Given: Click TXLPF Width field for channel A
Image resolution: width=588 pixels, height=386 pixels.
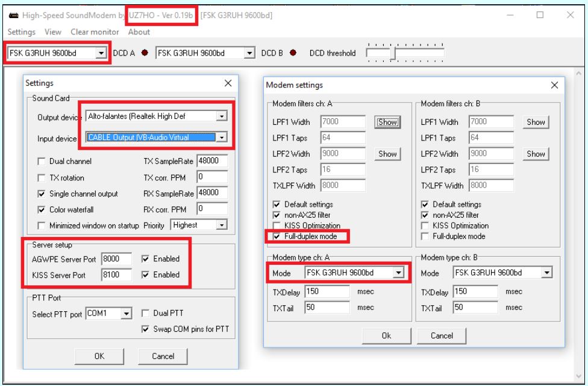Looking at the screenshot, I should pos(343,186).
